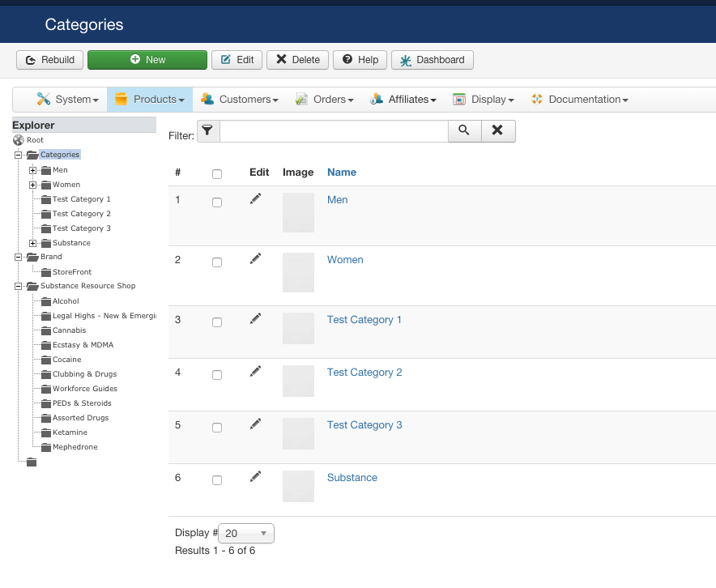
Task: Check the box for the Men row
Action: (x=217, y=202)
